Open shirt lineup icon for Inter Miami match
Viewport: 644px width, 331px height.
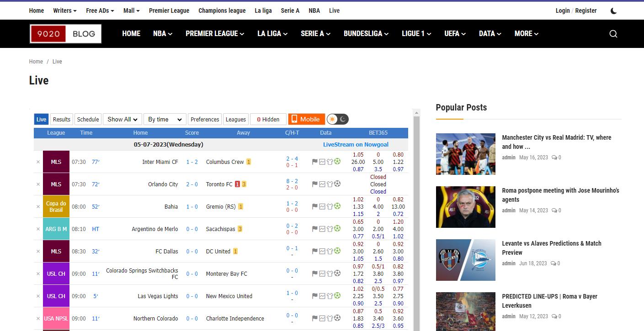tap(330, 162)
